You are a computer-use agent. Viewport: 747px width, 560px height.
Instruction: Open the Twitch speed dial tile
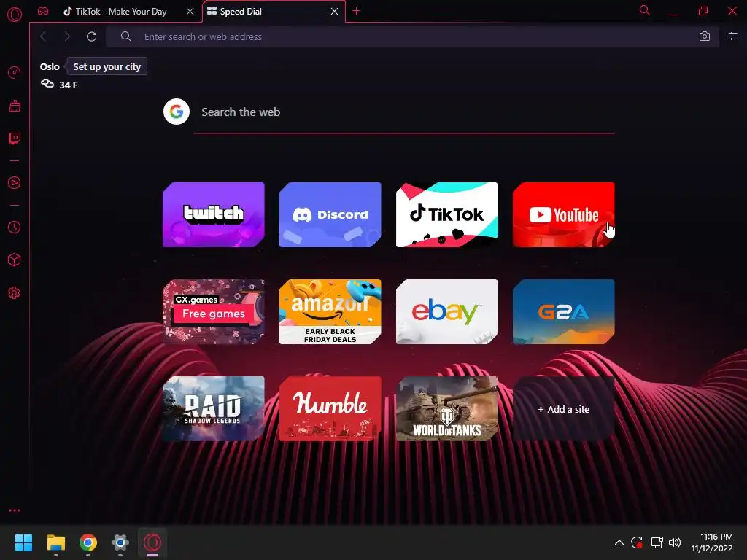pos(214,215)
